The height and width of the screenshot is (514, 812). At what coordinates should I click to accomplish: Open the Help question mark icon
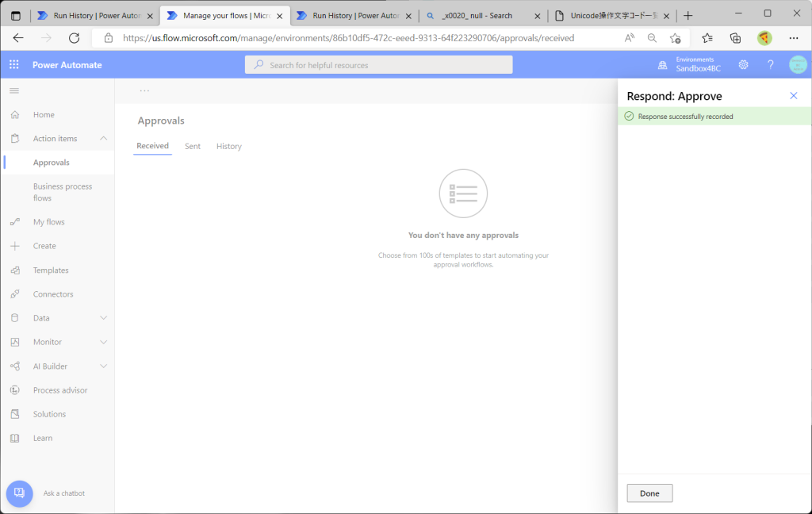(x=771, y=65)
